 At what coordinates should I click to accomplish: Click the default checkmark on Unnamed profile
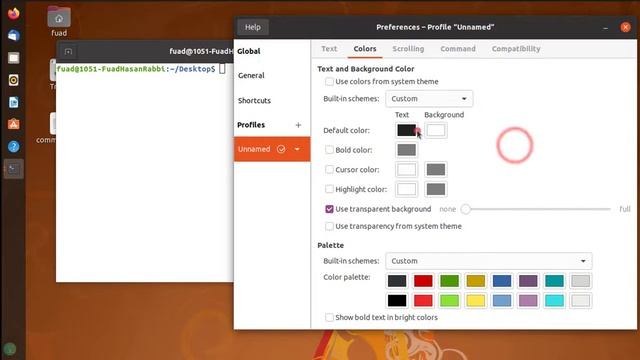coord(281,149)
